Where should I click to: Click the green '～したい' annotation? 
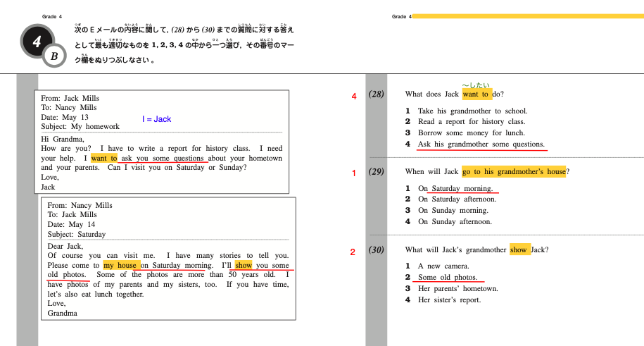tap(476, 85)
